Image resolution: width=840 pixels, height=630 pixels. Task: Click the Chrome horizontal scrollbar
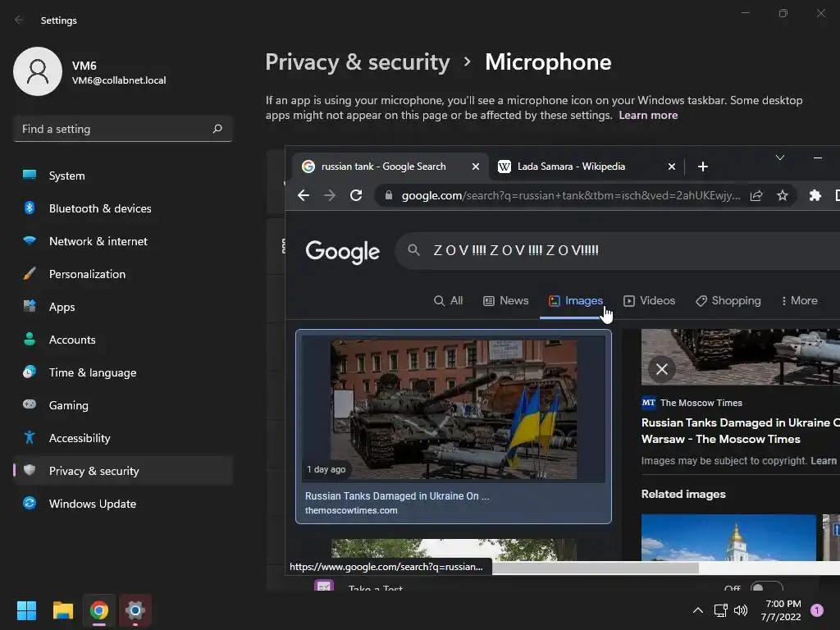[595, 568]
